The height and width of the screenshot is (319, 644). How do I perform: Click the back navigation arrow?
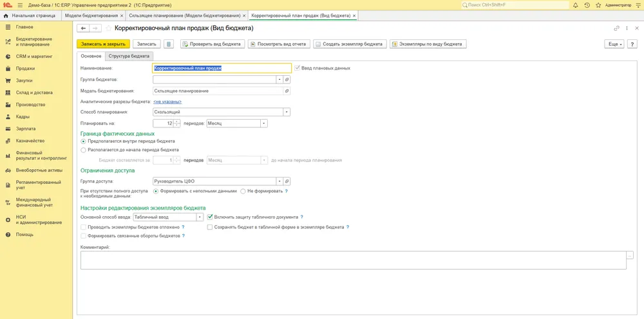[83, 28]
